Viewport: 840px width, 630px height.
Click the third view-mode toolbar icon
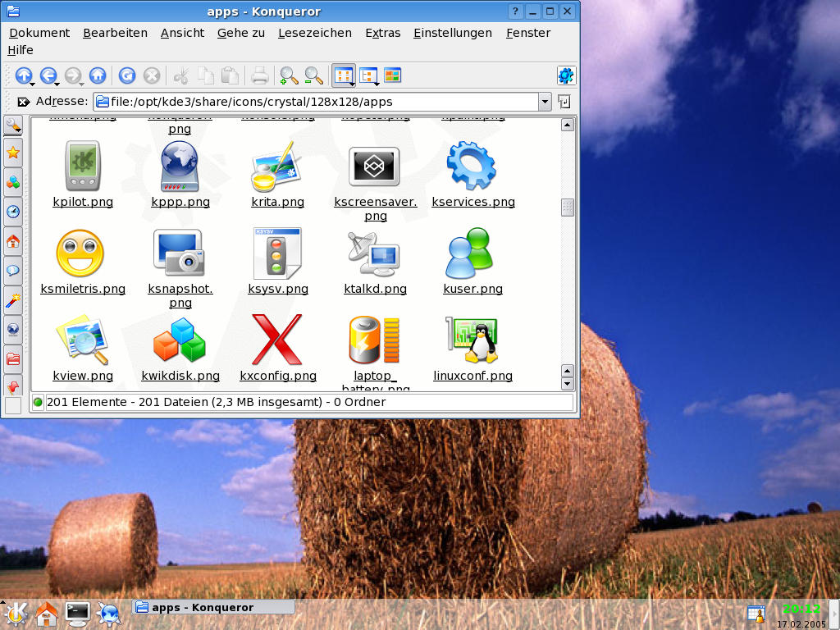(x=393, y=75)
